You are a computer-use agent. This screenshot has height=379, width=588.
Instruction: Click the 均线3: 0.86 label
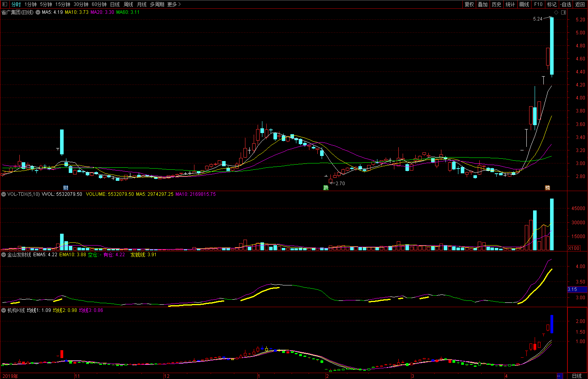coord(91,310)
